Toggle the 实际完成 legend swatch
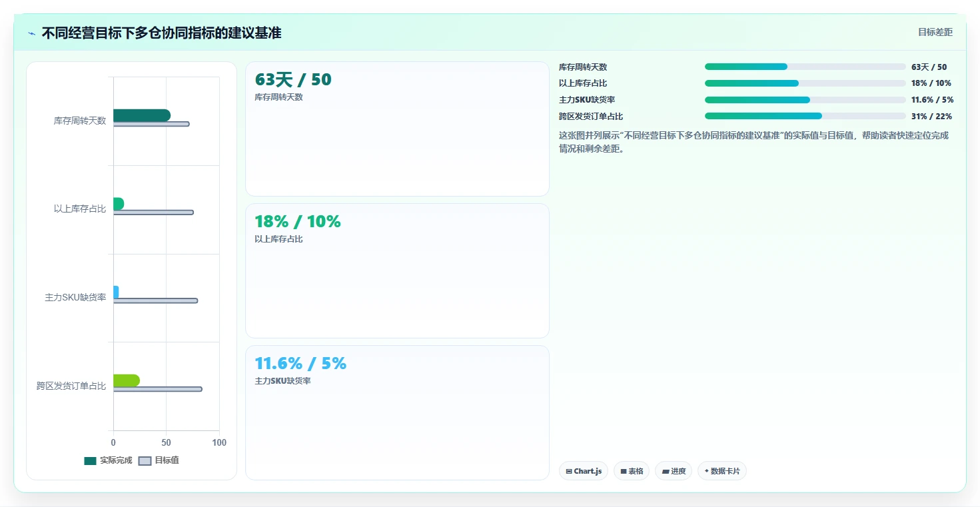The width and height of the screenshot is (980, 507). tap(91, 461)
